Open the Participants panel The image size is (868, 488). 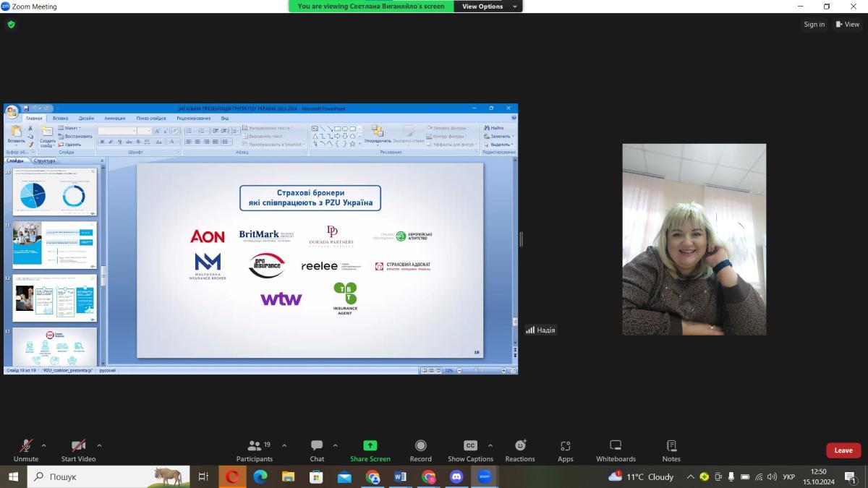click(254, 450)
